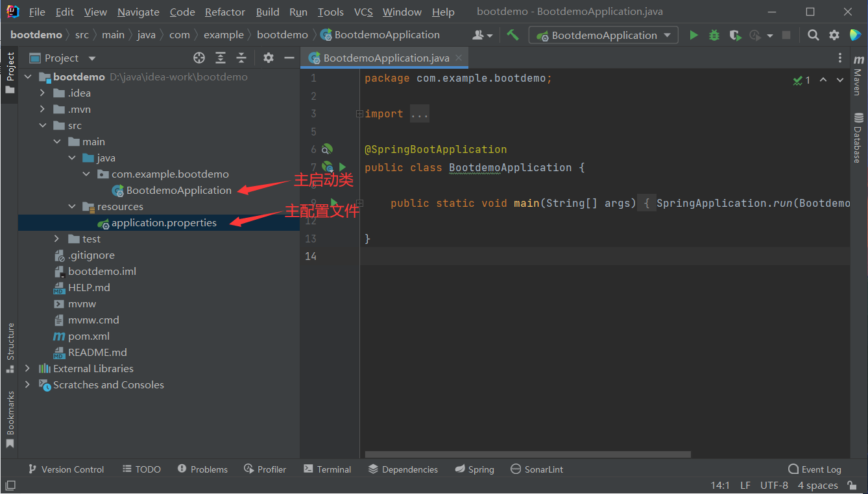
Task: Open the Navigate menu
Action: coord(138,12)
